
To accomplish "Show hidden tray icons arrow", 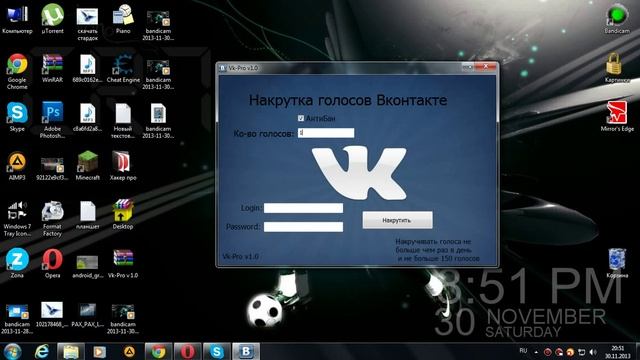I will [536, 352].
